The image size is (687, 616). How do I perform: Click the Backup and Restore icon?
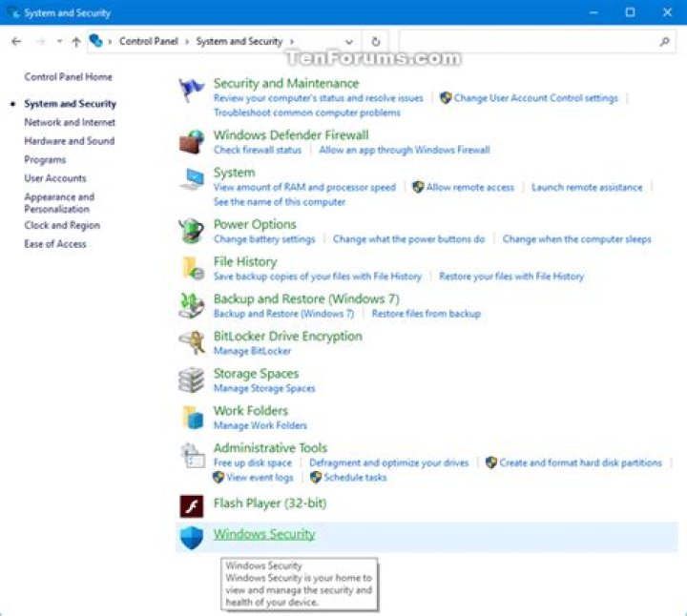click(x=192, y=305)
